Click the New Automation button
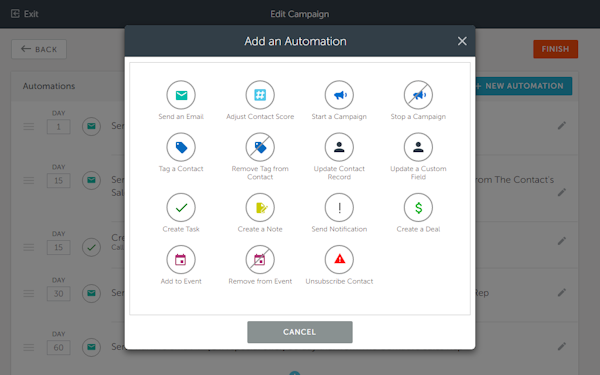This screenshot has width=600, height=375. pos(523,86)
